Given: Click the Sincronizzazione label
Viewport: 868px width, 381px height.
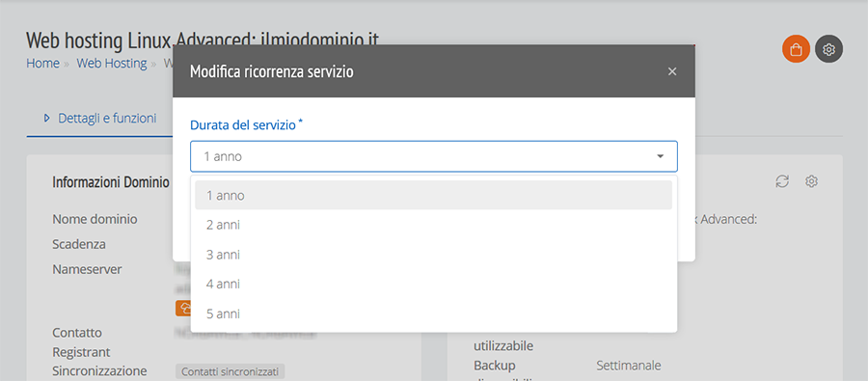Looking at the screenshot, I should 99,370.
